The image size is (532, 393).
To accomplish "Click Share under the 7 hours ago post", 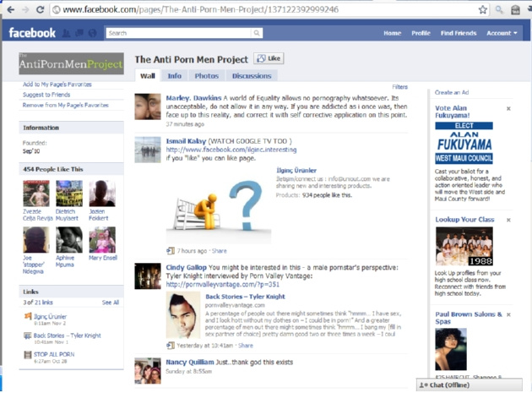I will point(220,251).
